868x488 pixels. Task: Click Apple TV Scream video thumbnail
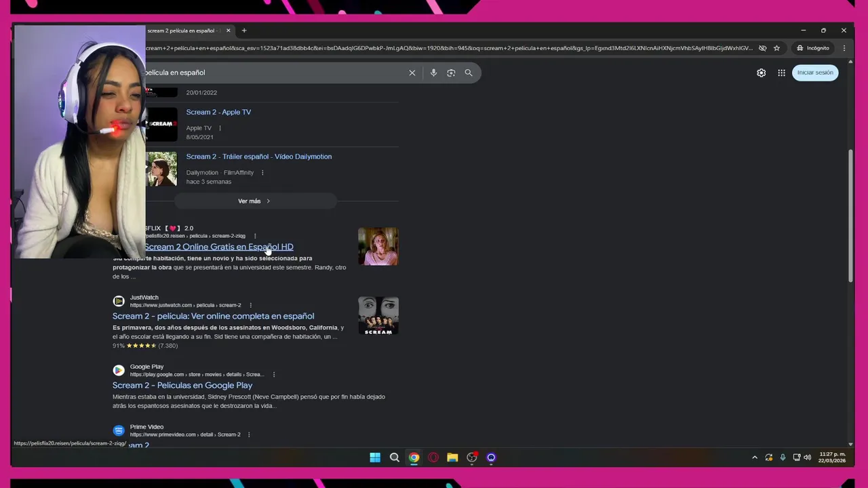coord(161,124)
